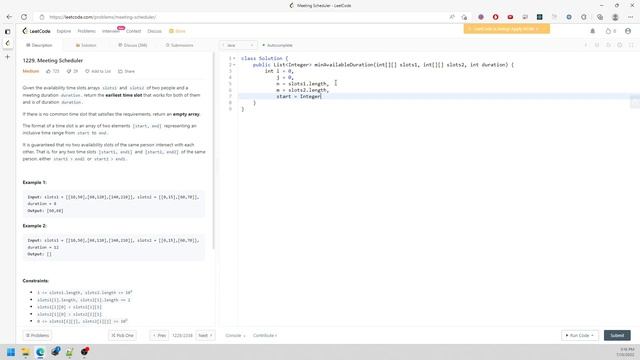Select the LeetCode tab in sidebar
This screenshot has width=640, height=360.
click(7, 43)
